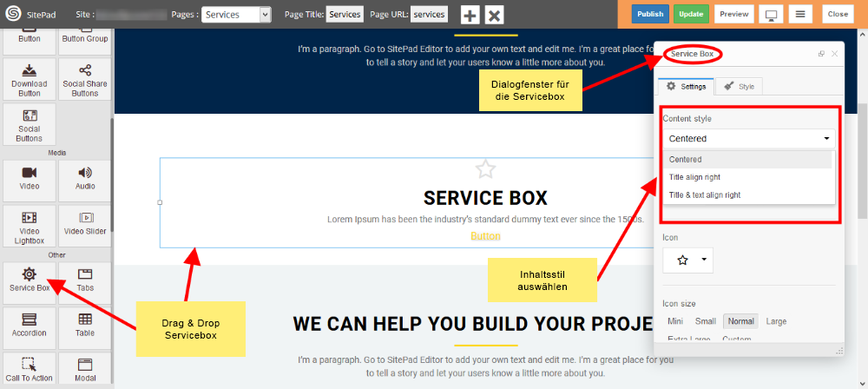The width and height of the screenshot is (868, 389).
Task: Delete page using the X icon
Action: [495, 15]
